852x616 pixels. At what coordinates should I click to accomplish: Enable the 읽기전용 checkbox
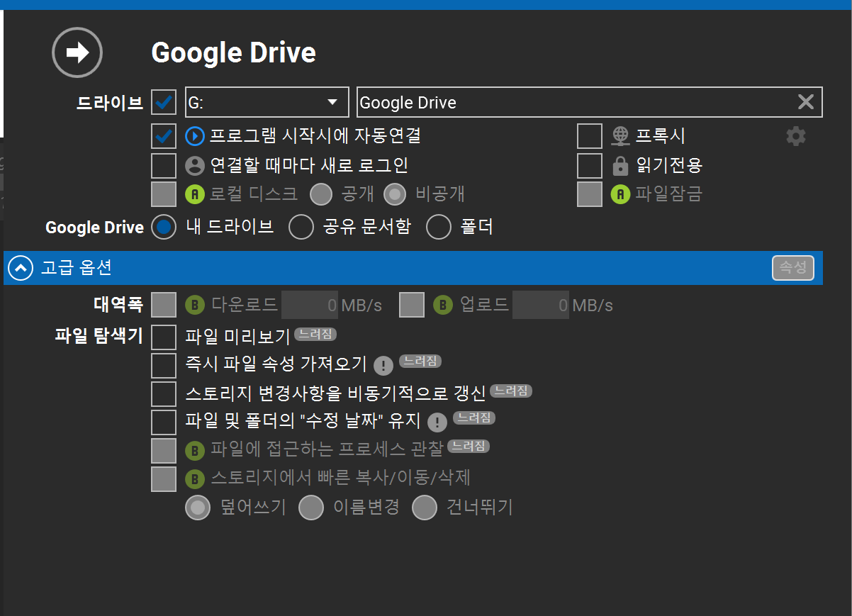[x=589, y=166]
